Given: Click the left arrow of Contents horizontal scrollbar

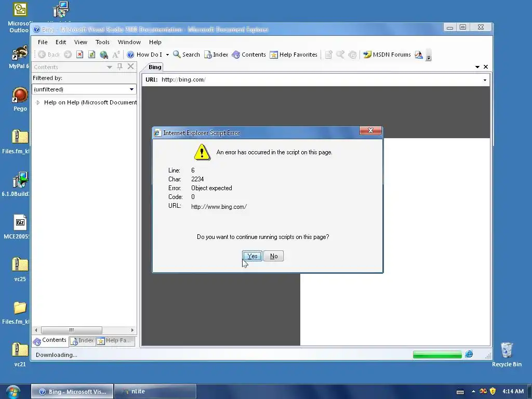Looking at the screenshot, I should pos(36,330).
